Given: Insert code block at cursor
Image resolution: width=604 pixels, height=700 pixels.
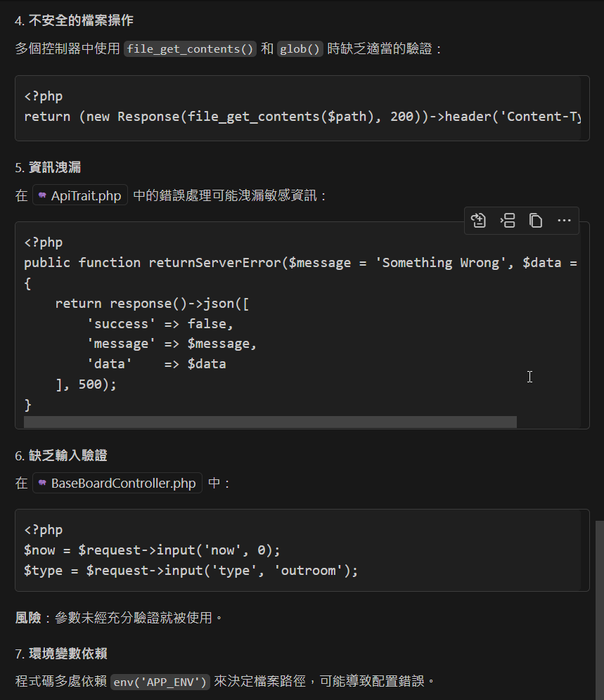Looking at the screenshot, I should point(508,221).
